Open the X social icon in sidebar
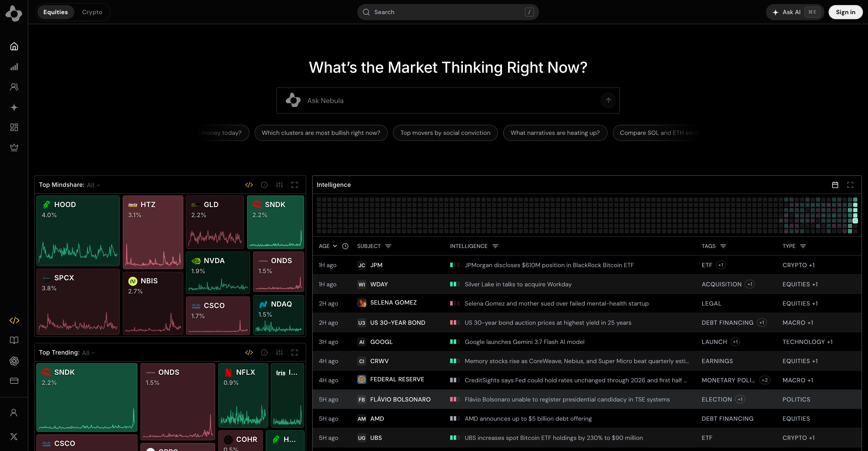This screenshot has height=451, width=868. click(x=14, y=437)
